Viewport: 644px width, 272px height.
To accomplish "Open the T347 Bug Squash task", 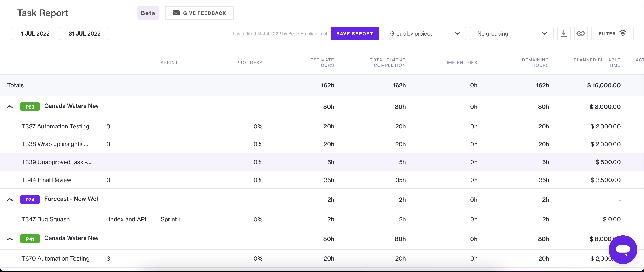I will 45,219.
